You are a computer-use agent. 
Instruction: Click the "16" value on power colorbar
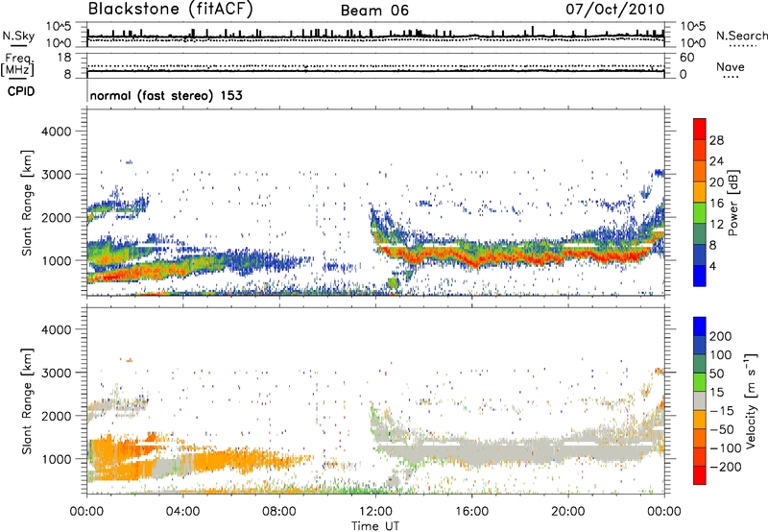click(716, 204)
